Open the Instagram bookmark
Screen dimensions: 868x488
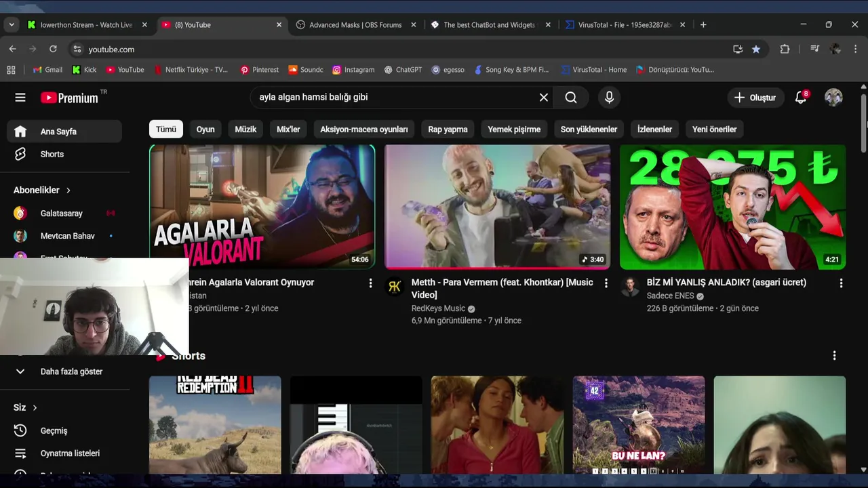coord(353,70)
